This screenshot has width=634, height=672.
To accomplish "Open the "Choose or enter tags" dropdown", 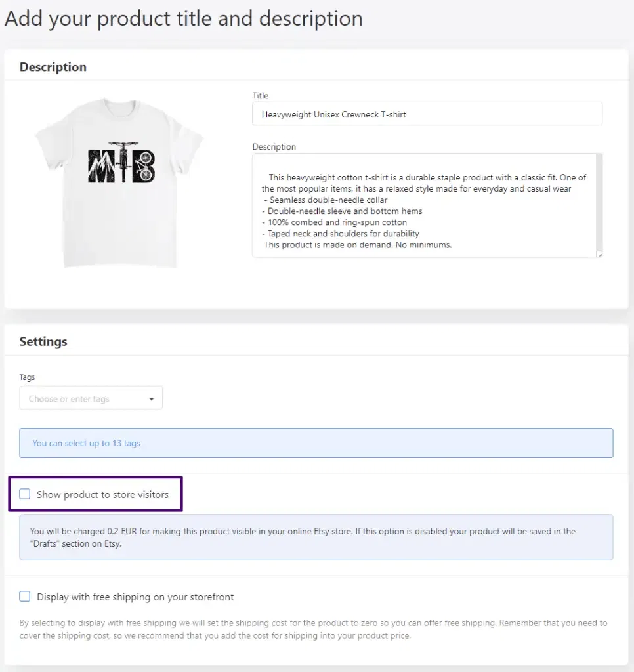I will tap(85, 398).
